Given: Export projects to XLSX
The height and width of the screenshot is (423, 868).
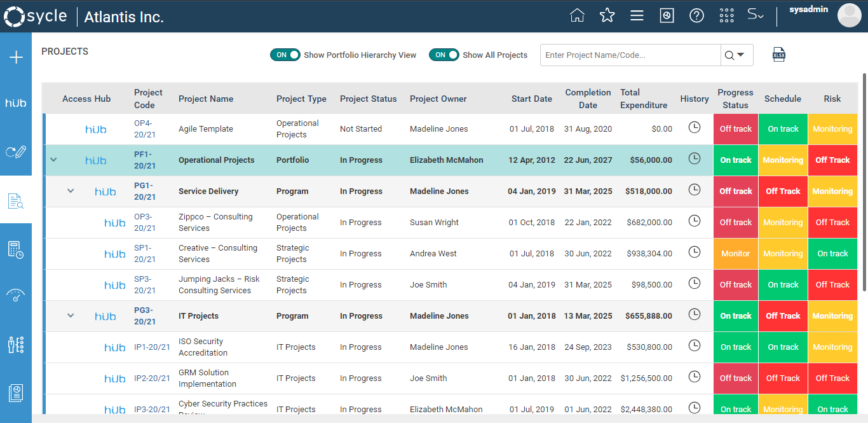Looking at the screenshot, I should coord(779,55).
